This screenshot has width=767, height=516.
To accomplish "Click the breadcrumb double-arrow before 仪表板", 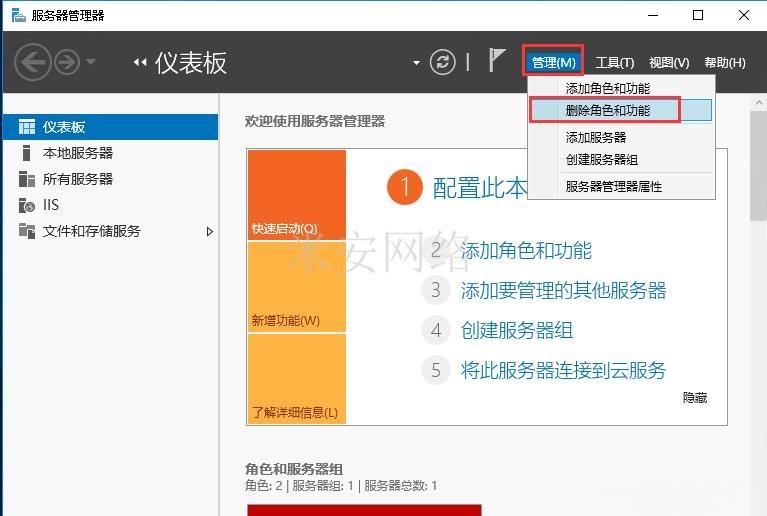I will 140,62.
